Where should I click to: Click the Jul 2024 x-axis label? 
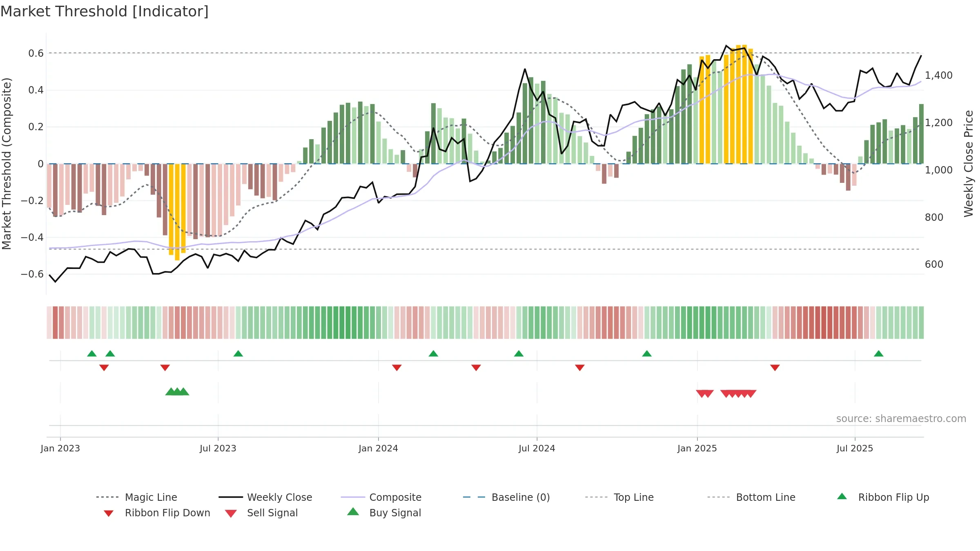pyautogui.click(x=537, y=449)
